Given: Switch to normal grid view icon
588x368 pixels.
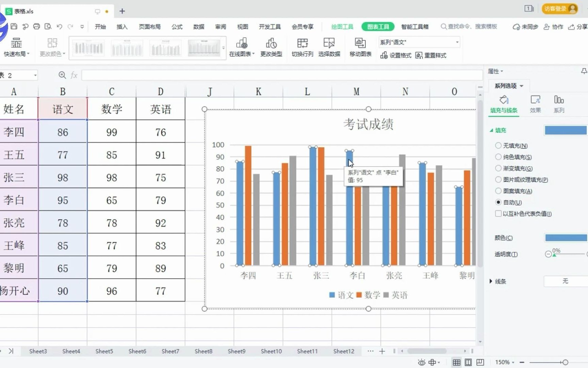Looking at the screenshot, I should (457, 362).
